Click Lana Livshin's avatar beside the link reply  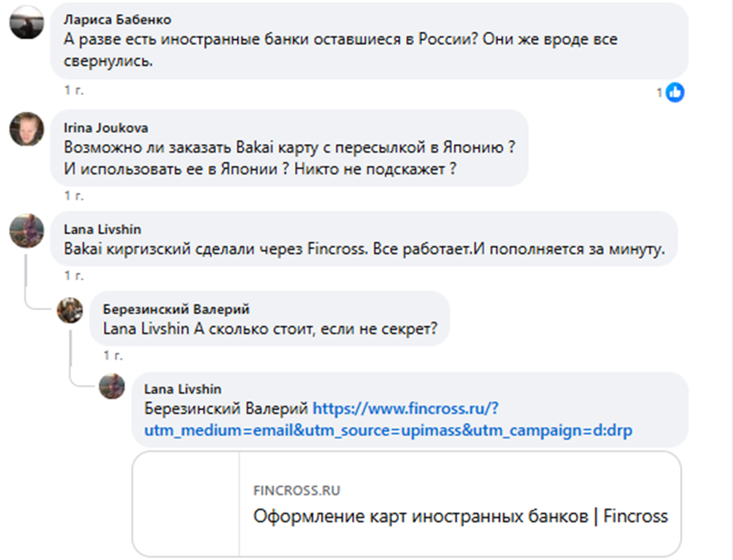point(112,387)
